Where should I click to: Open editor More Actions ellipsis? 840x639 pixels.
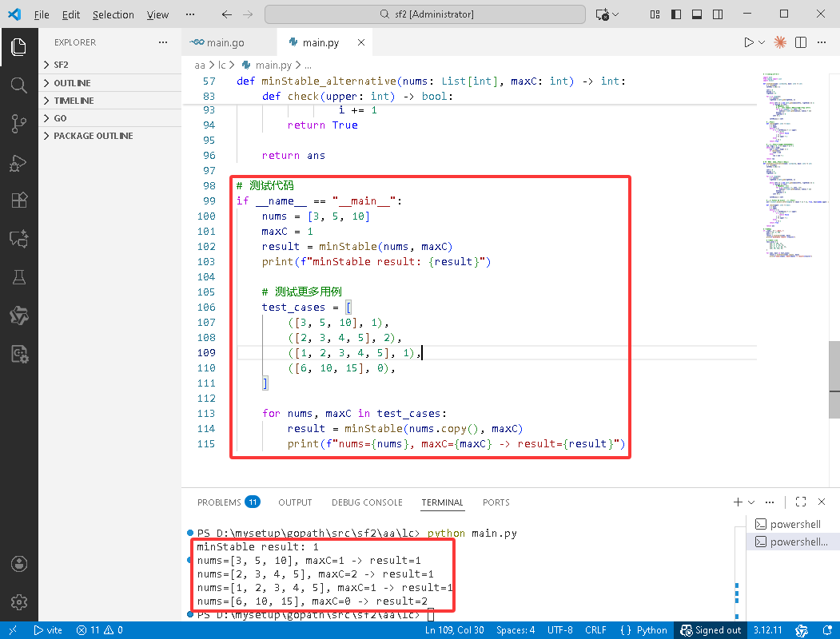(x=822, y=42)
